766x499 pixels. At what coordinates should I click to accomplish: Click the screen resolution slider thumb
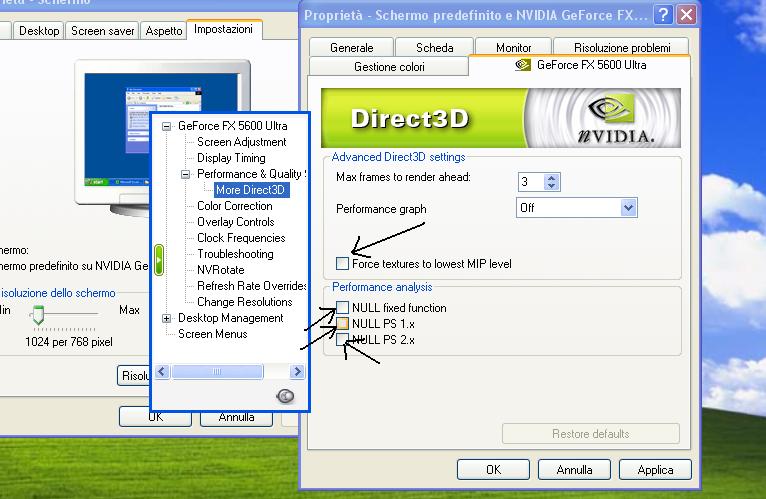[38, 314]
